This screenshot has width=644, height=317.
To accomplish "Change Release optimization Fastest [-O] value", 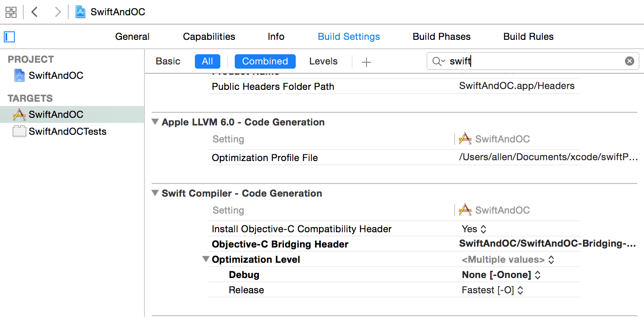I will pyautogui.click(x=492, y=290).
